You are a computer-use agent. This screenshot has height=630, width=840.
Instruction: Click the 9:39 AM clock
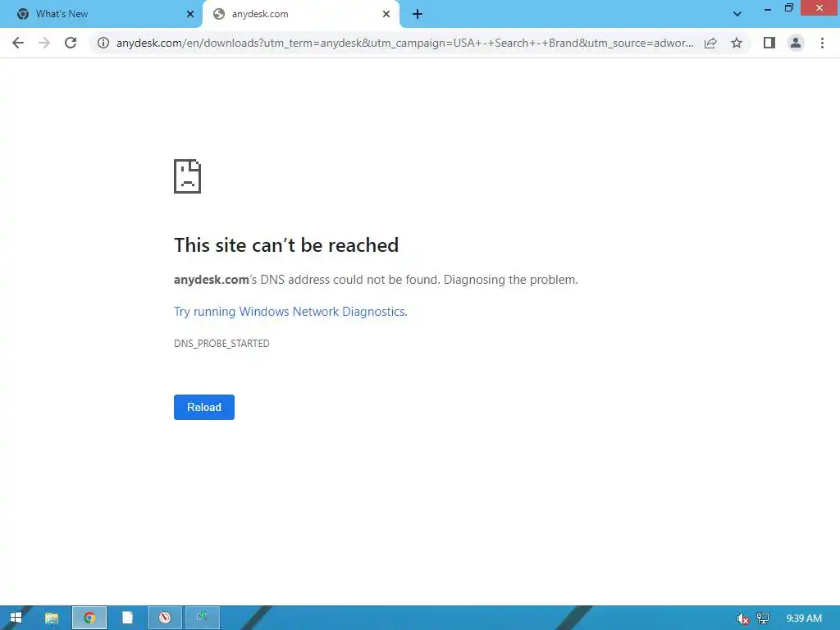point(804,619)
